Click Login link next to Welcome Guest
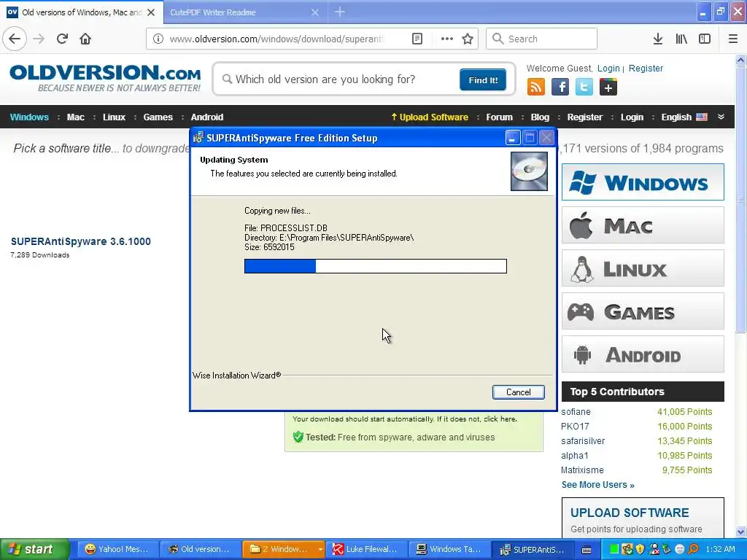 [608, 68]
